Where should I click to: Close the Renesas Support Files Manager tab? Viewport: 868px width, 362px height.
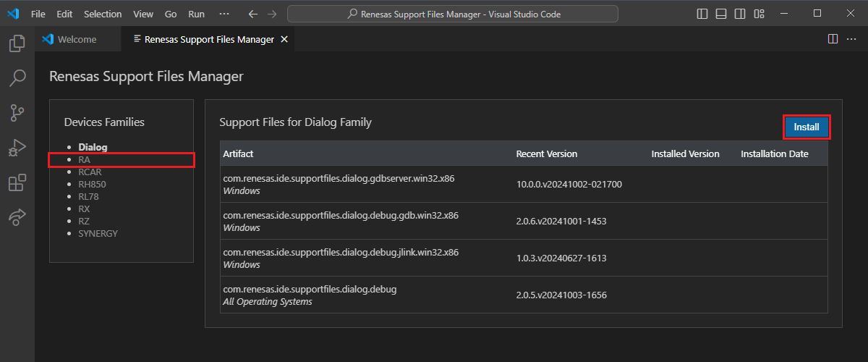coord(285,39)
